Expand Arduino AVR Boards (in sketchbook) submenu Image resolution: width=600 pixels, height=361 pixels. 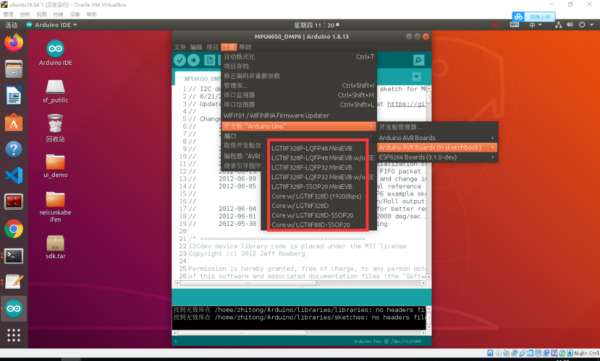437,147
